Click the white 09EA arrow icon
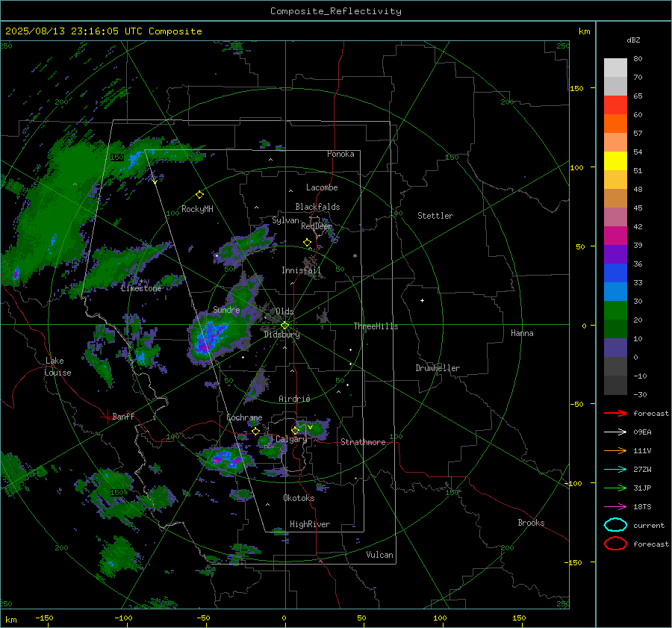Image resolution: width=672 pixels, height=628 pixels. click(x=615, y=432)
